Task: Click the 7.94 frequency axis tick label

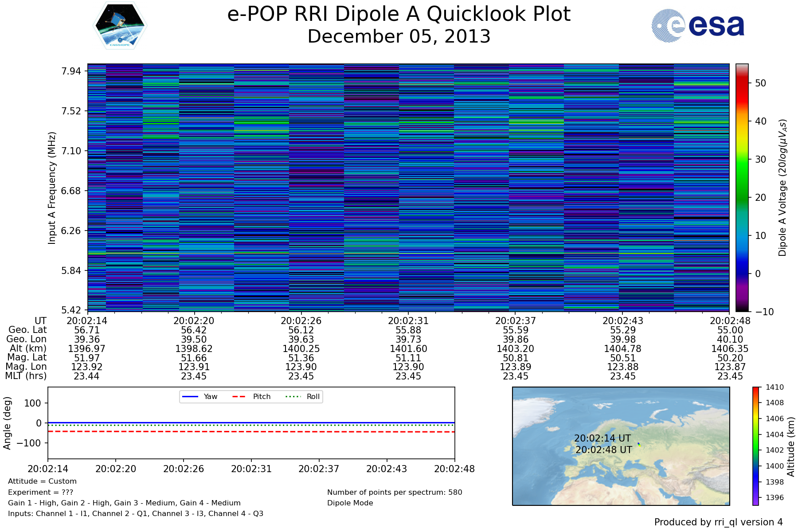Action: point(71,71)
